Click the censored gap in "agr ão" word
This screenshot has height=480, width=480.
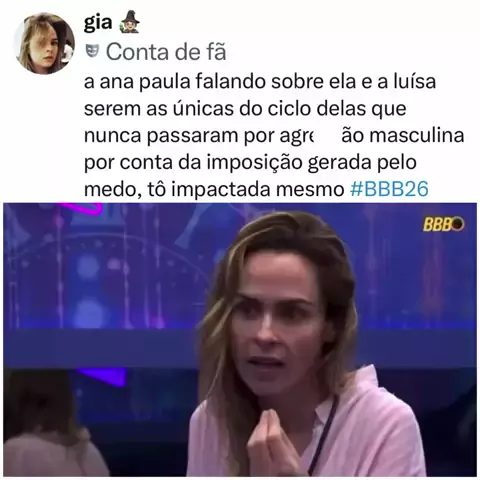click(x=327, y=136)
